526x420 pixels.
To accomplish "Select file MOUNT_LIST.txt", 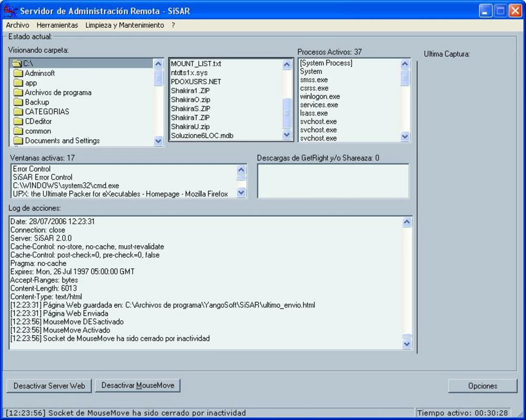I will (x=196, y=64).
